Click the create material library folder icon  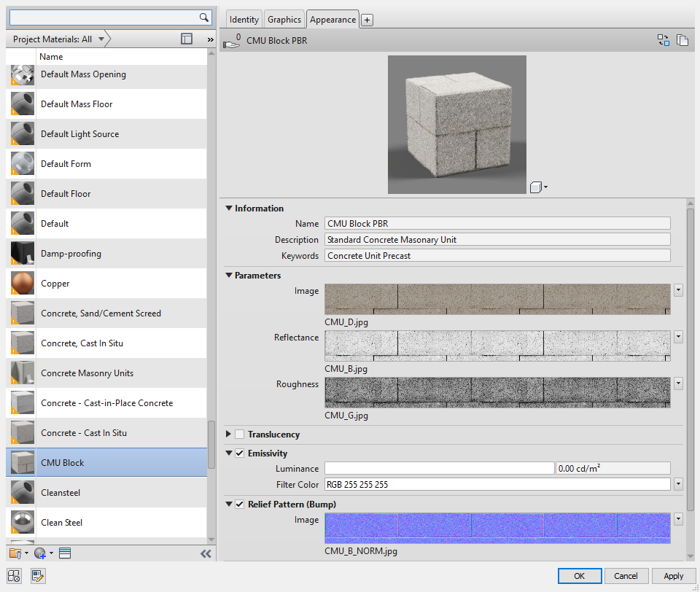tap(15, 553)
